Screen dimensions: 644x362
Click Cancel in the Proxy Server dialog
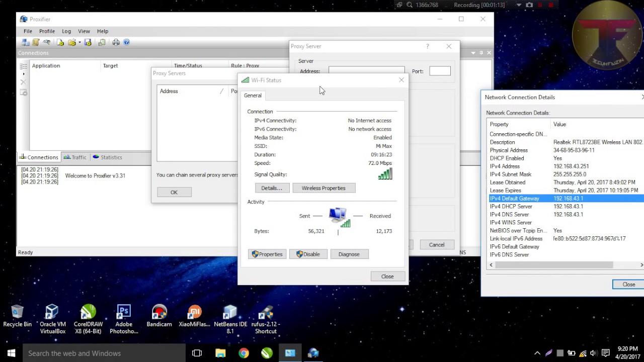(437, 245)
